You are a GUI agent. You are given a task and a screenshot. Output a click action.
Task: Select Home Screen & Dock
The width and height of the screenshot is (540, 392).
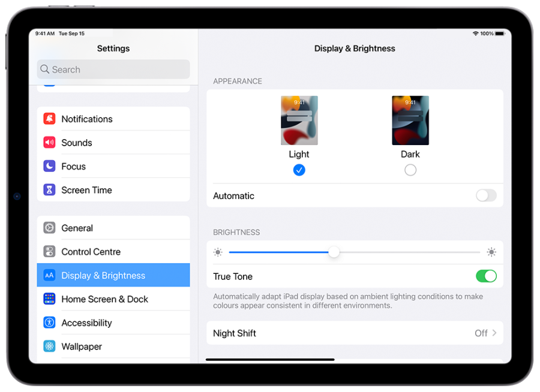pyautogui.click(x=105, y=298)
